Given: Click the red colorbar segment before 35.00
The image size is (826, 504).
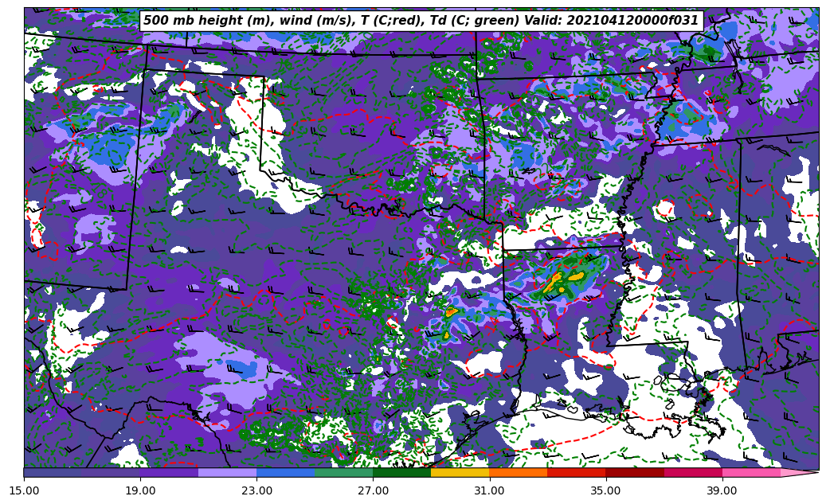Looking at the screenshot, I should point(576,472).
